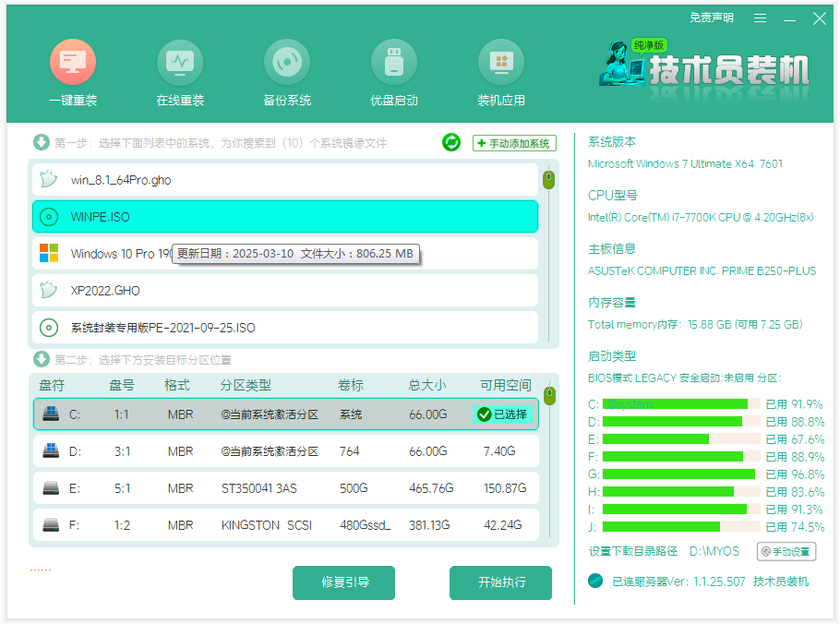Screen dimensions: 840x624
Task: Click the disc icon of WINPE.ISO
Action: tap(49, 217)
